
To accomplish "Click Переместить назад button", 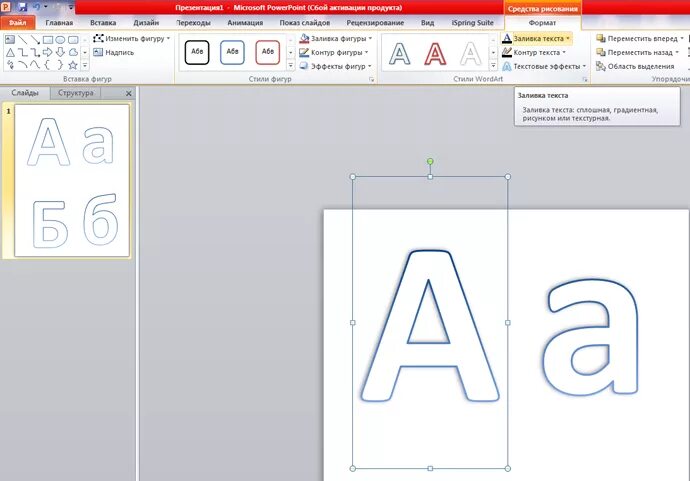I will pos(638,52).
